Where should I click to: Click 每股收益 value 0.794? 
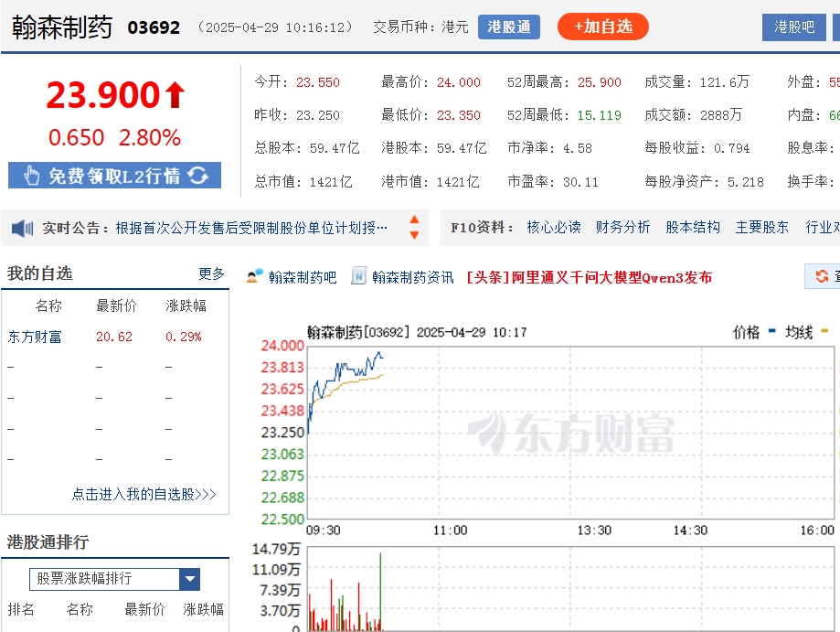point(732,148)
